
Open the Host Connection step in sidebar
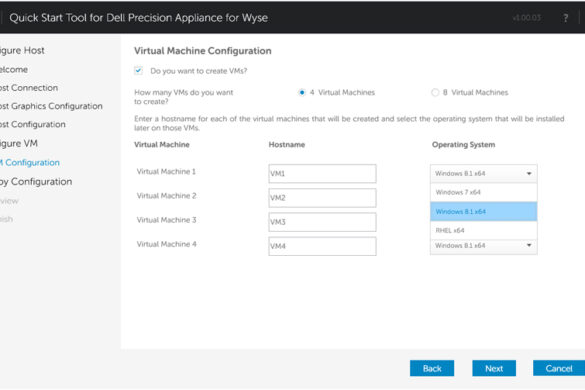(x=29, y=88)
